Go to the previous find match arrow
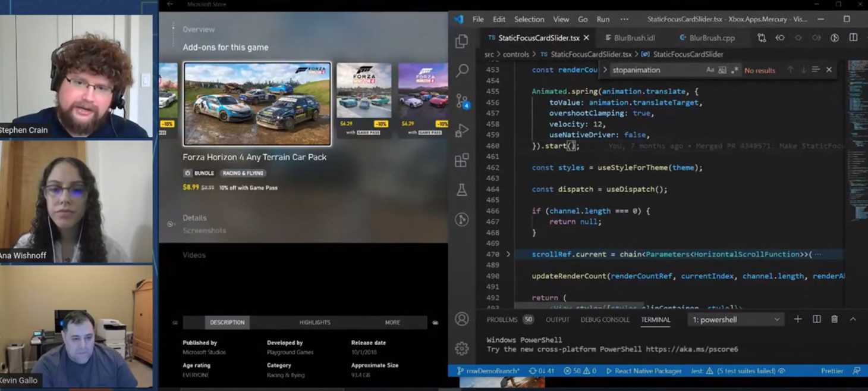 pos(790,70)
